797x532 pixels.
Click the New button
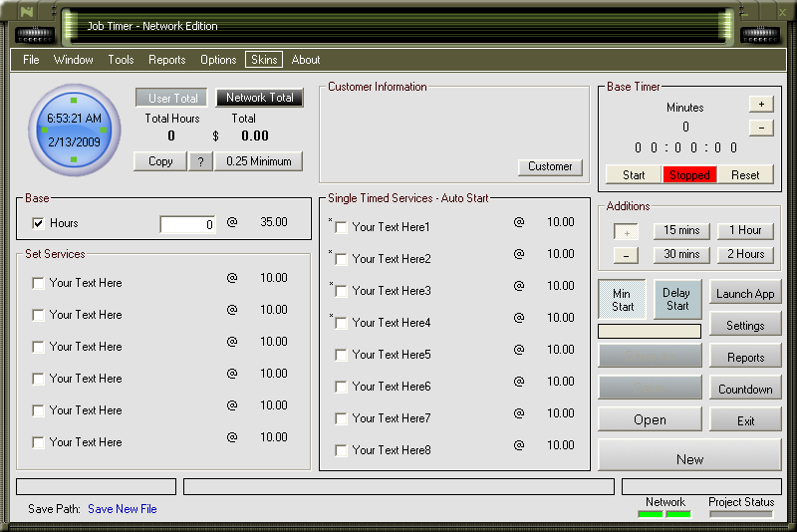point(689,455)
